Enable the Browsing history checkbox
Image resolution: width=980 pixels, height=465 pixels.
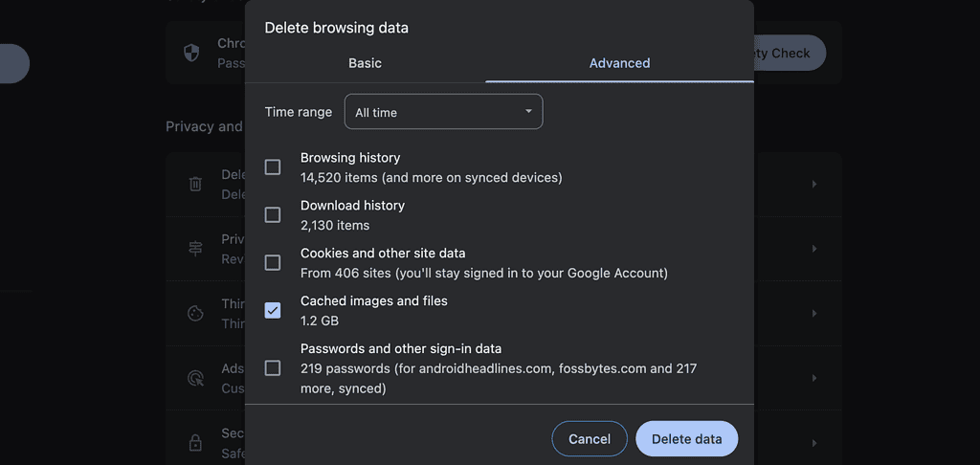pyautogui.click(x=273, y=167)
